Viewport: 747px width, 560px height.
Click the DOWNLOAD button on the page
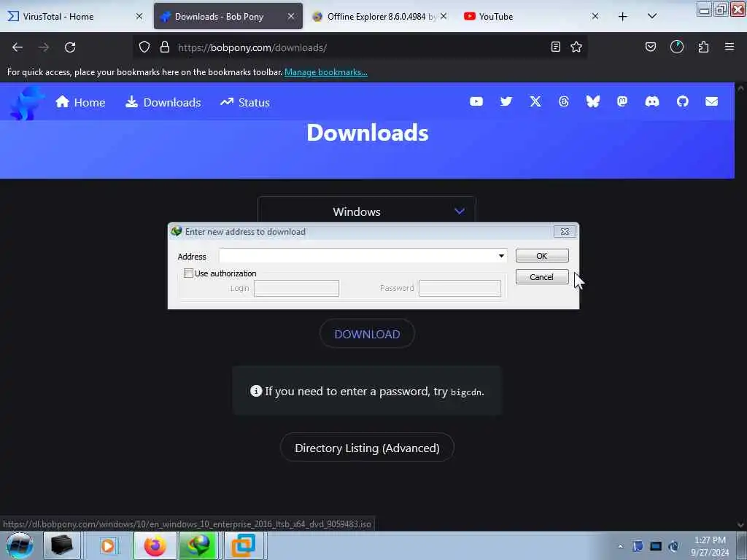click(x=367, y=334)
